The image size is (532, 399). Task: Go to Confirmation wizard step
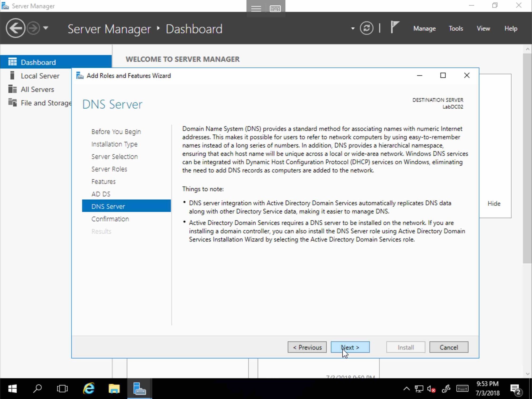(x=110, y=219)
